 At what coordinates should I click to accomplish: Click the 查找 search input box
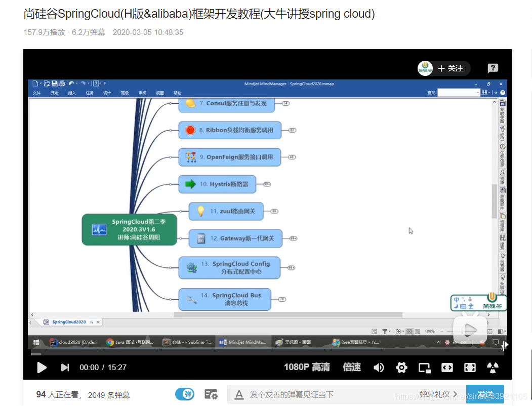point(459,93)
